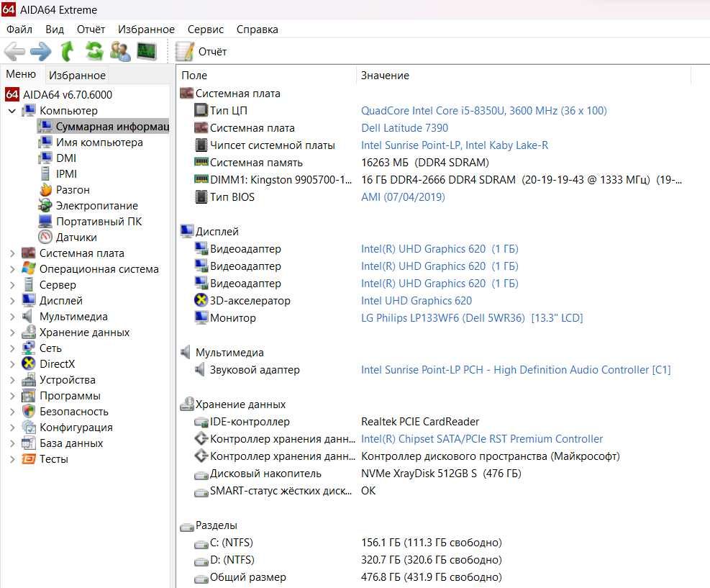Open the Избранное menu in menu bar
The width and height of the screenshot is (710, 588).
click(x=146, y=30)
